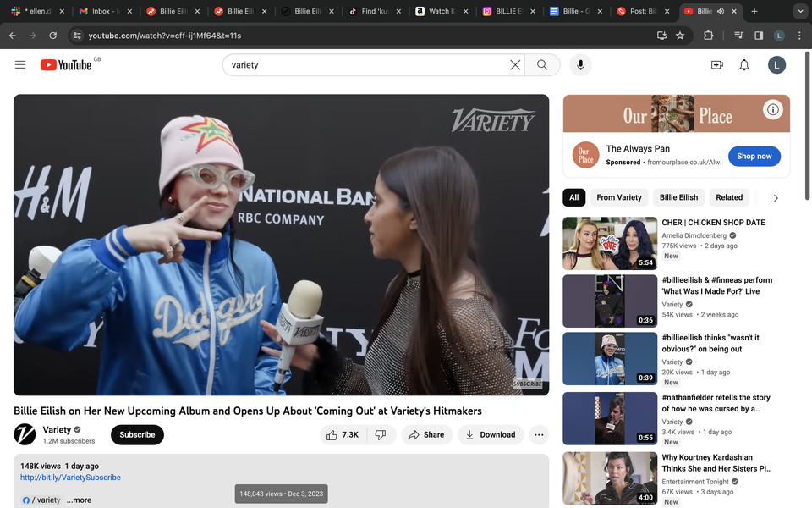The height and width of the screenshot is (508, 812).
Task: Click the Download button
Action: click(491, 435)
